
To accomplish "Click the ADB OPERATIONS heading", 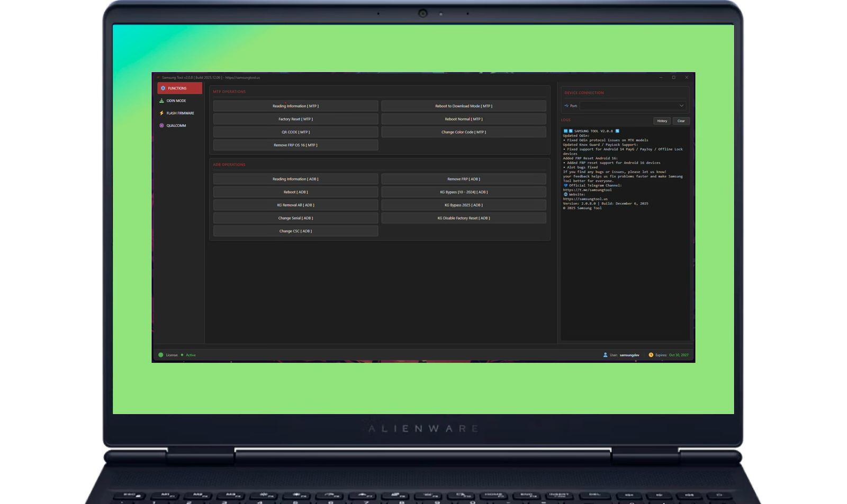I will 229,165.
